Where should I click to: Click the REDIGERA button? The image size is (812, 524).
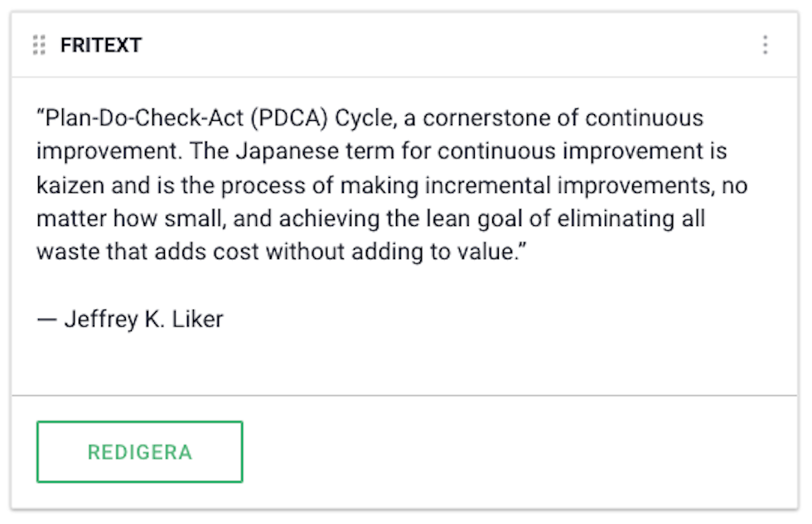(140, 452)
